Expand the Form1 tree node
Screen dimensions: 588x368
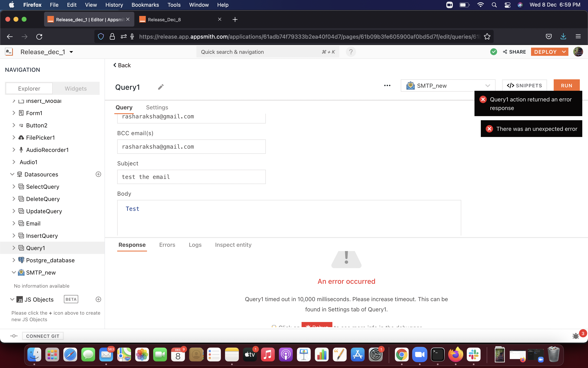click(x=14, y=113)
